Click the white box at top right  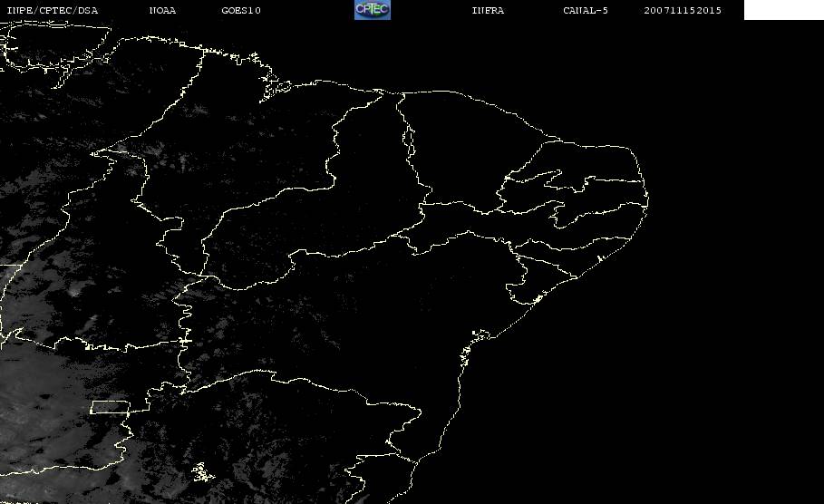pyautogui.click(x=783, y=10)
